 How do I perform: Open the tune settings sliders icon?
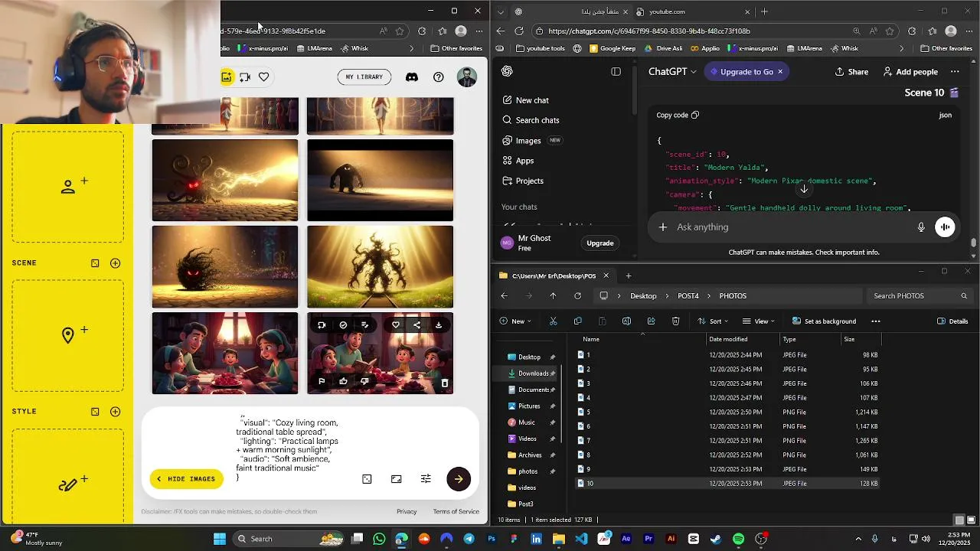[426, 479]
